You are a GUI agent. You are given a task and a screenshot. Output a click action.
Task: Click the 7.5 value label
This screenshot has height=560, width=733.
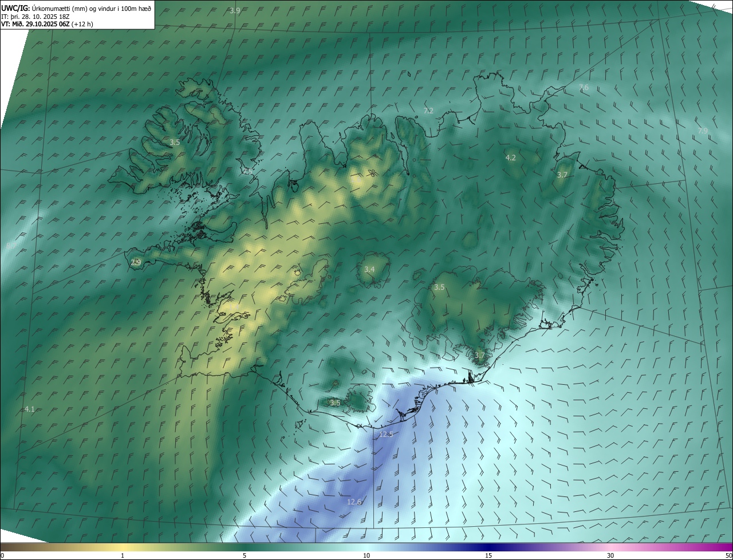click(247, 171)
